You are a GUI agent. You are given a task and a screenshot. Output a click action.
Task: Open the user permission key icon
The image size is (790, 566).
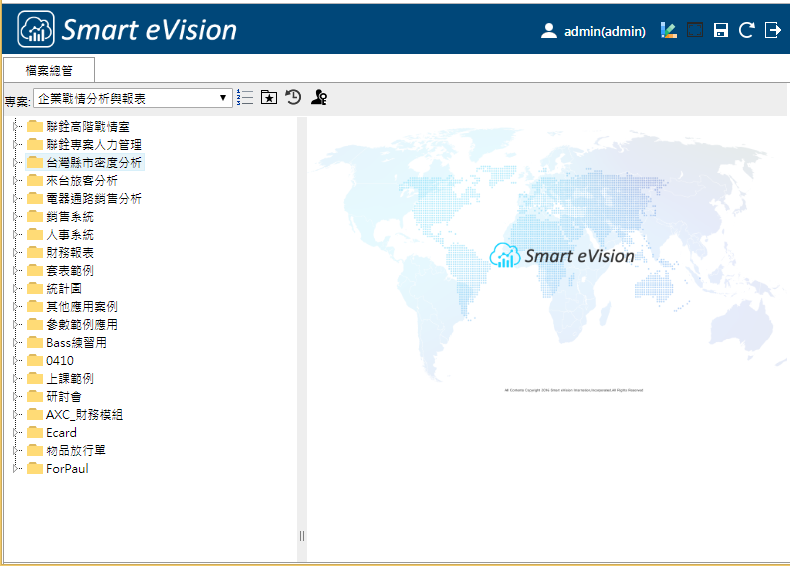coord(319,97)
